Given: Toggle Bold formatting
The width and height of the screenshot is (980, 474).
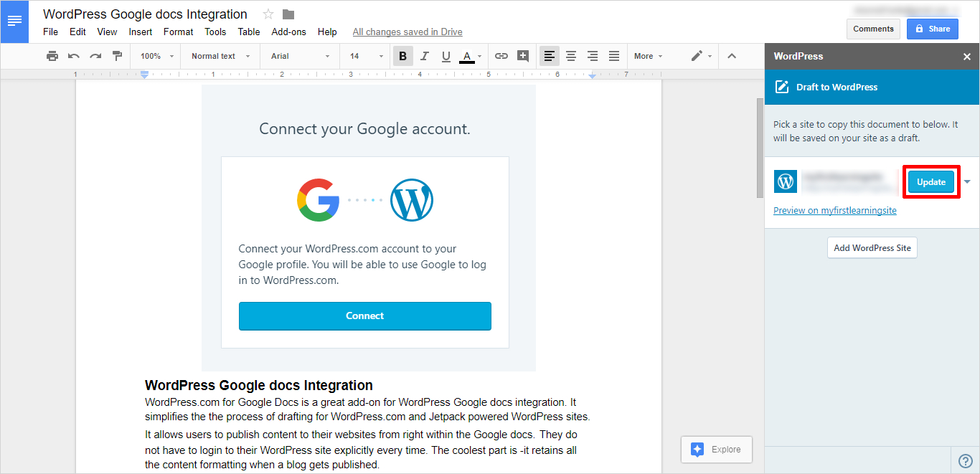Looking at the screenshot, I should coord(402,56).
